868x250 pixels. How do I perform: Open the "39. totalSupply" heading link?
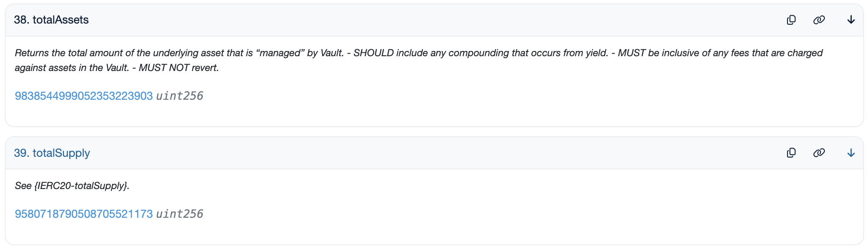(52, 153)
